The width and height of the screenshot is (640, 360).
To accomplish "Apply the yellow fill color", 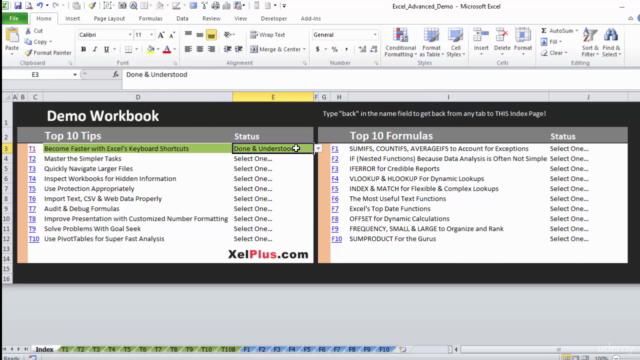I will click(151, 49).
